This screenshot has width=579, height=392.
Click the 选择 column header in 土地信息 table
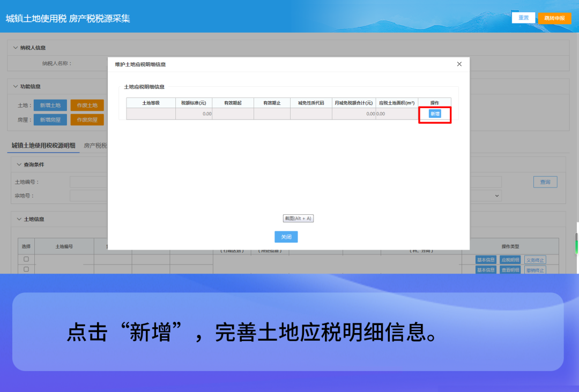26,246
